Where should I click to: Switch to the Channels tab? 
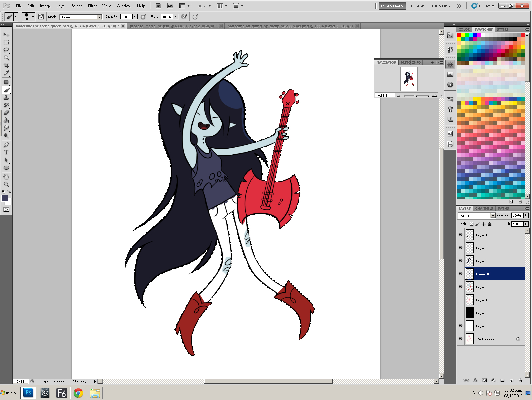[484, 208]
